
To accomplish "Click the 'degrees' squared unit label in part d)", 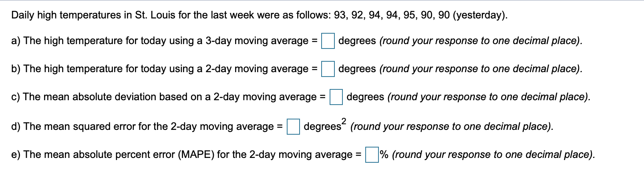I will (x=325, y=125).
